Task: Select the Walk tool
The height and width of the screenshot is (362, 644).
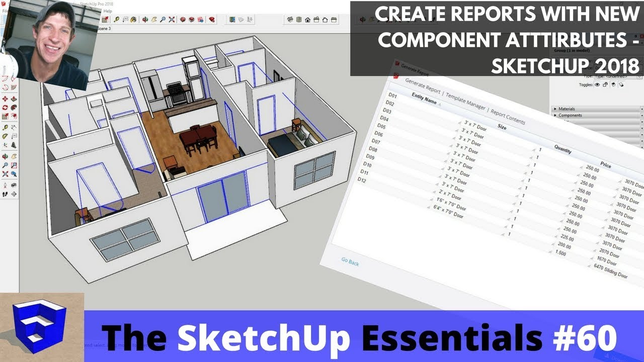Action: click(x=6, y=194)
